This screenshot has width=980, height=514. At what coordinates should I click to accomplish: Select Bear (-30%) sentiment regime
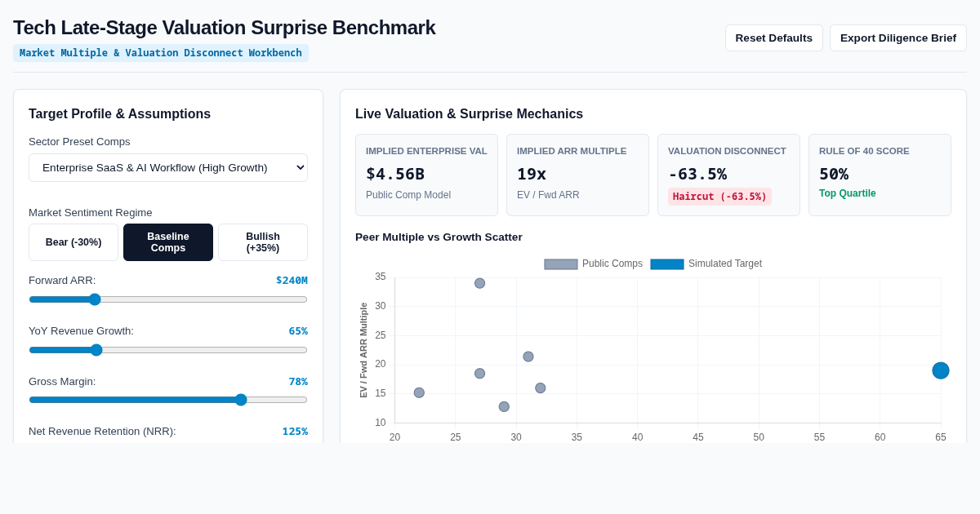[x=73, y=242]
